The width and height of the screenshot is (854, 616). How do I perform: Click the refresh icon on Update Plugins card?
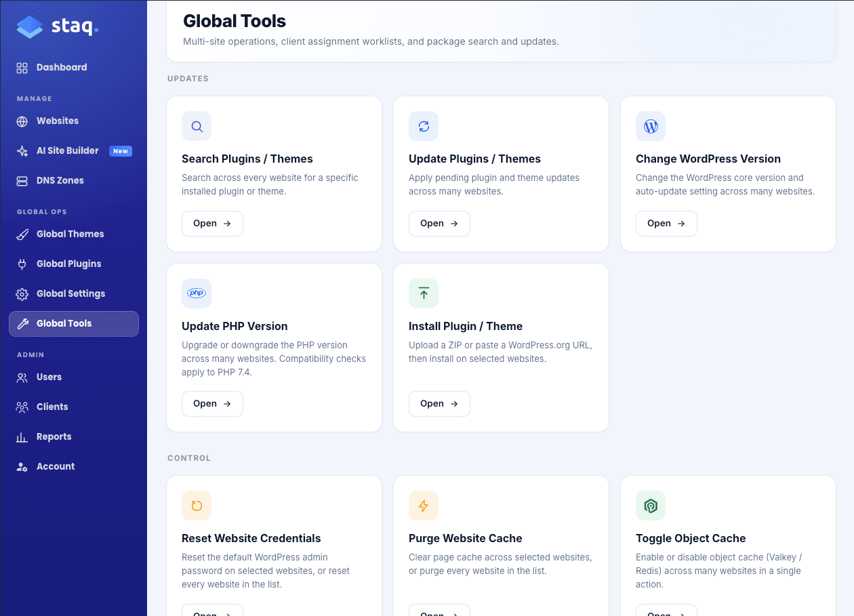point(424,126)
